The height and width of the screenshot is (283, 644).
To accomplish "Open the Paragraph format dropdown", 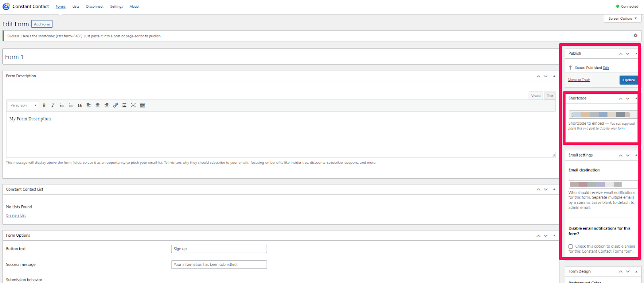I will click(x=23, y=105).
